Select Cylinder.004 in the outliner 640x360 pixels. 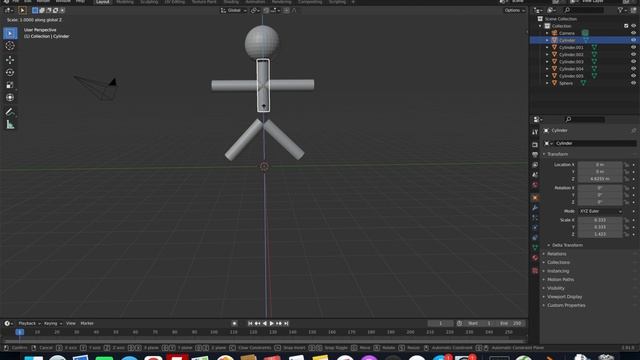(571, 69)
